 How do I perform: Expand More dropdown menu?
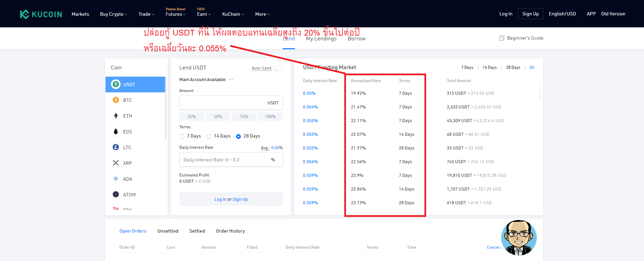(x=262, y=14)
